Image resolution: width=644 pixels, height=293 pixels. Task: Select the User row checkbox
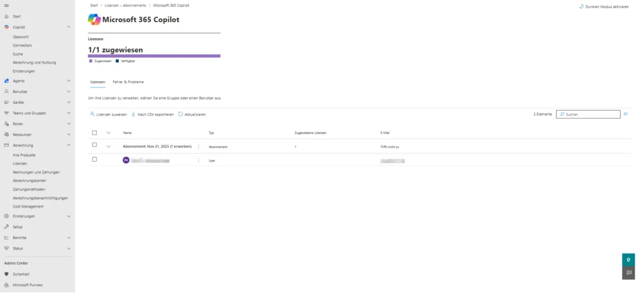(94, 160)
